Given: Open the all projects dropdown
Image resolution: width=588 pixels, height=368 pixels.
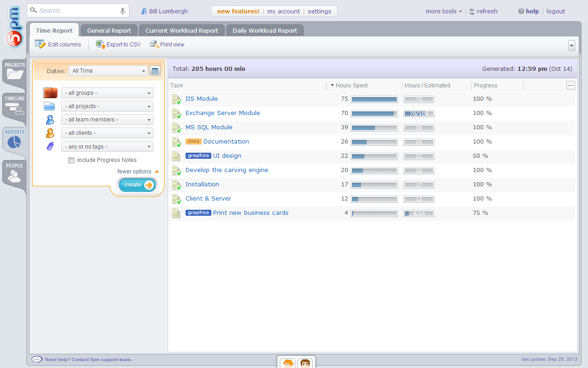Looking at the screenshot, I should tap(107, 106).
